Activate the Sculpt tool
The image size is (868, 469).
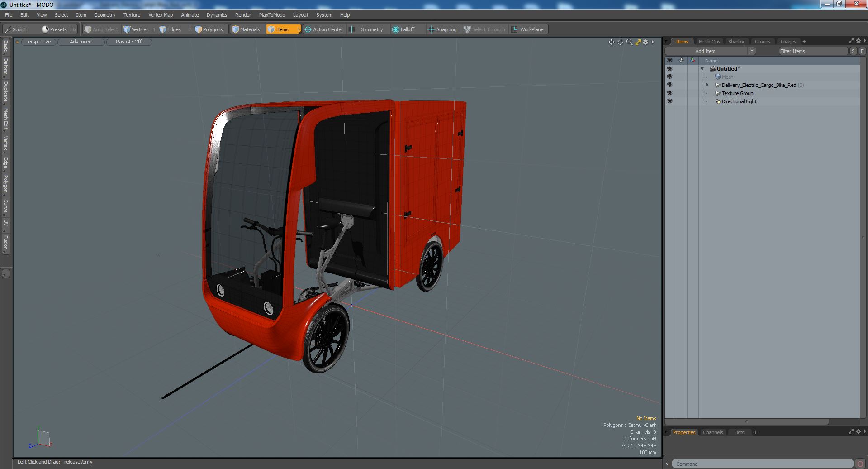coord(15,29)
